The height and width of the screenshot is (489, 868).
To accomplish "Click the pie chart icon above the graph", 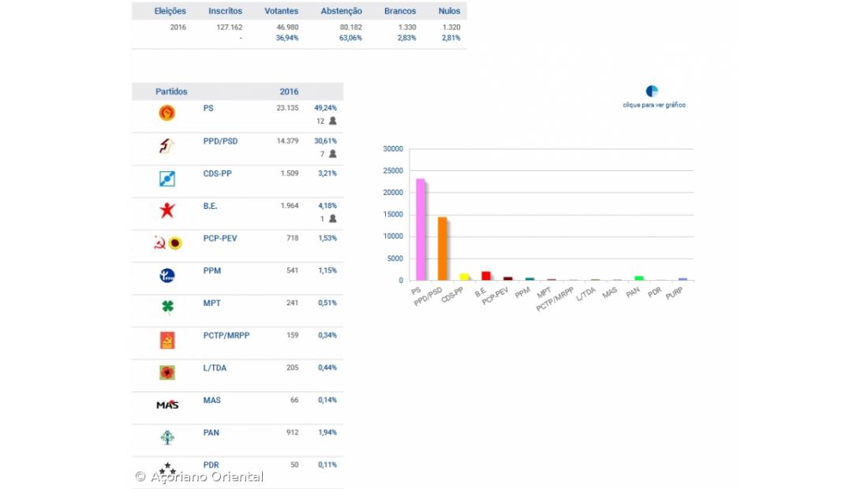I will 652,91.
